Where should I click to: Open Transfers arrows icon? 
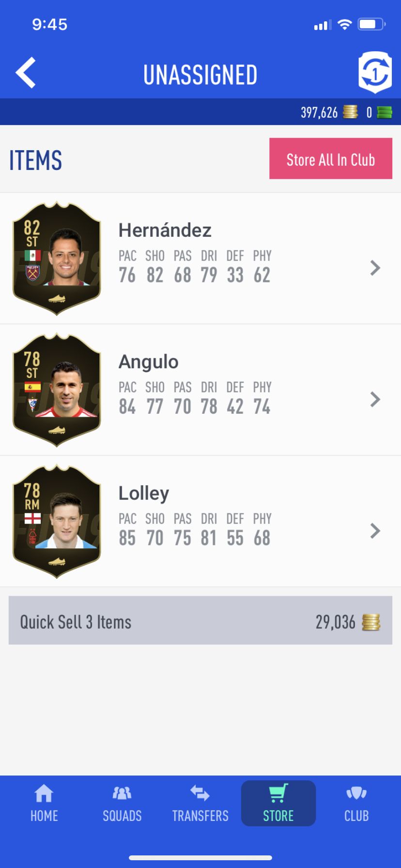coord(200,793)
